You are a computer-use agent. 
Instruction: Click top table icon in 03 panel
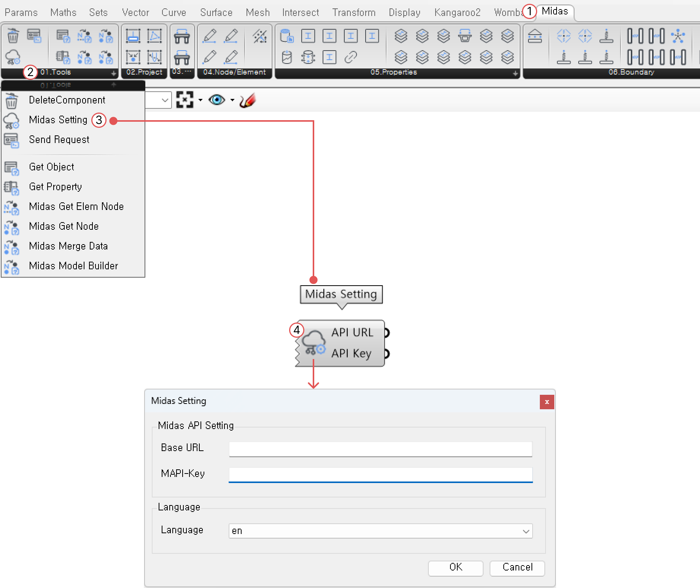[x=182, y=36]
